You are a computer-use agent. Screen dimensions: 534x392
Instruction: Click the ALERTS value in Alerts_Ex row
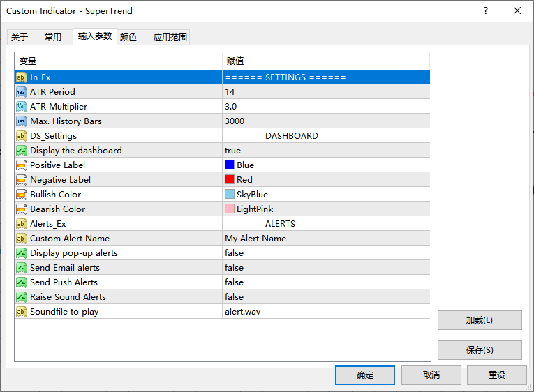tap(326, 224)
